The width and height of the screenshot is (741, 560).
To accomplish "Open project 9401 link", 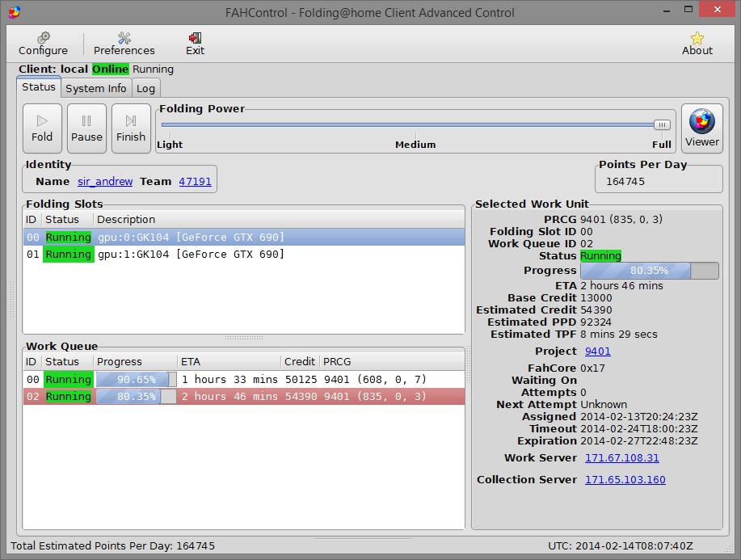I will point(597,352).
